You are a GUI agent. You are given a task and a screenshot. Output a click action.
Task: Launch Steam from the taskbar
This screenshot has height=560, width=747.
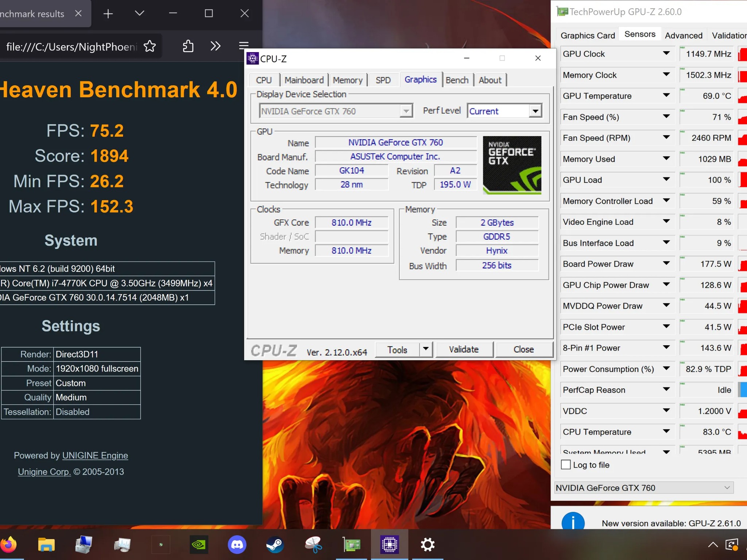275,544
